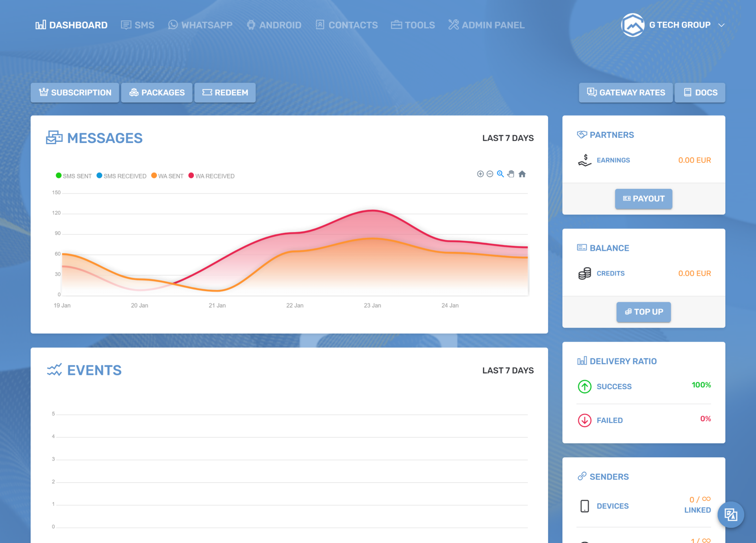Toggle SMS RECEIVED series in legend
Viewport: 756px width, 543px height.
(122, 176)
